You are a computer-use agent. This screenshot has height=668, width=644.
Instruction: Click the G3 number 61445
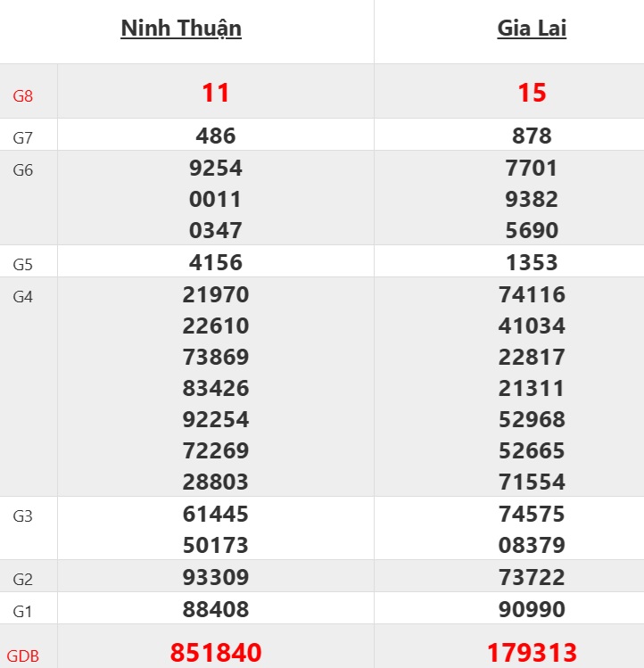click(x=216, y=514)
